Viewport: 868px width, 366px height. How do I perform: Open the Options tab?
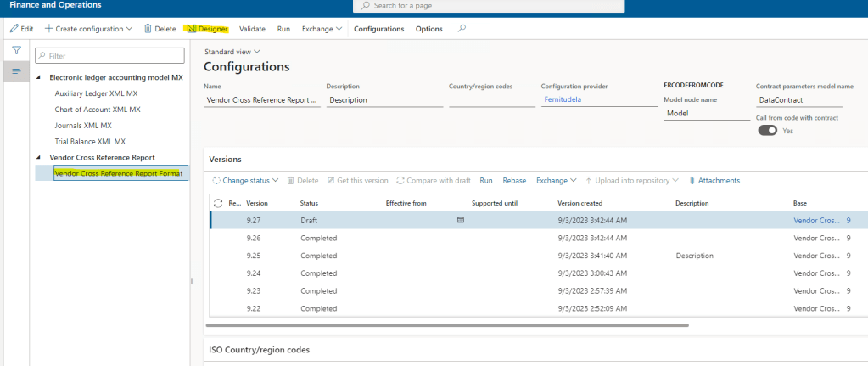coord(428,29)
